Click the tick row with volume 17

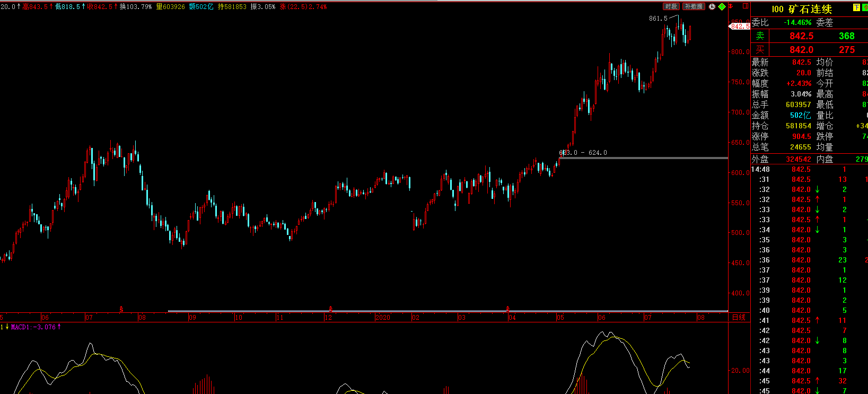[809, 371]
